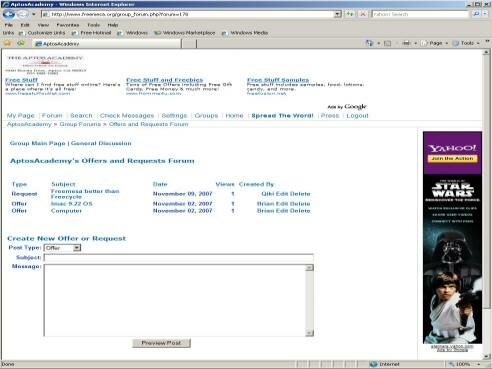The height and width of the screenshot is (369, 492).
Task: Click the browser Back arrow button
Action: point(9,14)
